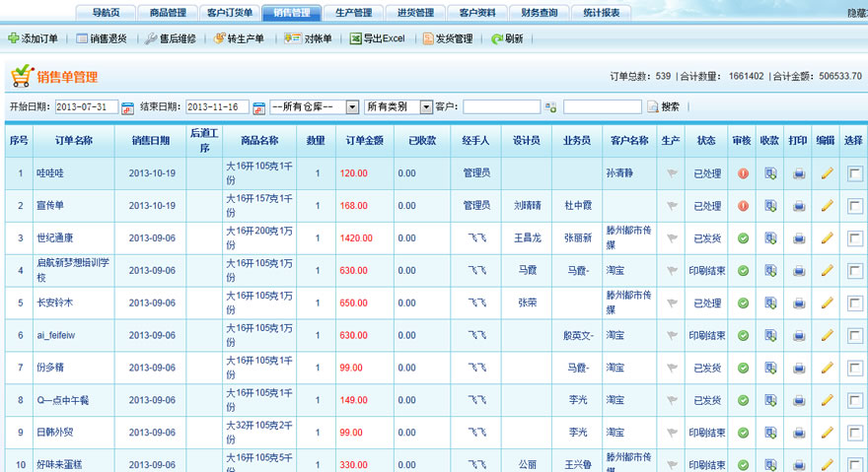
Task: Click red audit icon for 宣传单 order
Action: click(743, 206)
